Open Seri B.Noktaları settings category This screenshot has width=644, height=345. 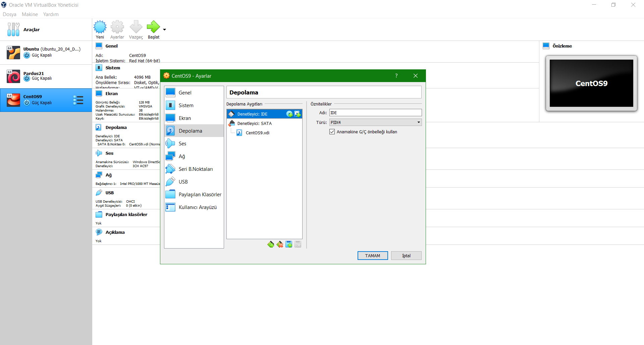[194, 169]
